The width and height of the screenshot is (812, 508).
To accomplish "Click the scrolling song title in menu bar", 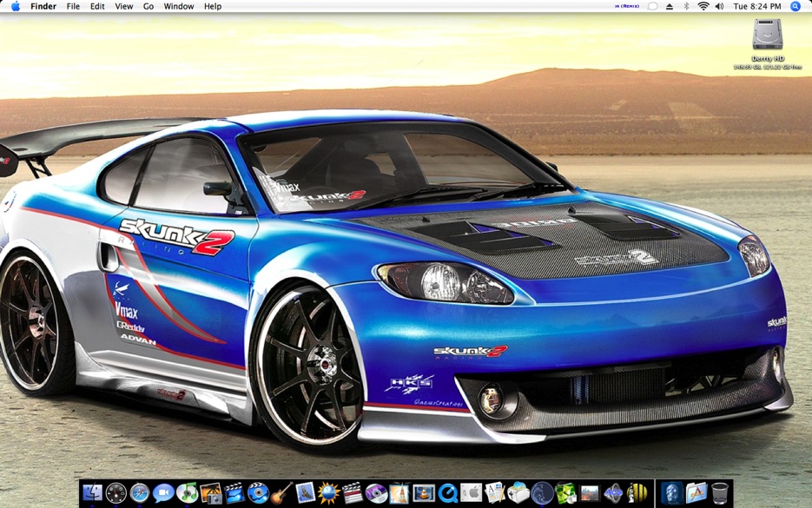I will [x=627, y=6].
